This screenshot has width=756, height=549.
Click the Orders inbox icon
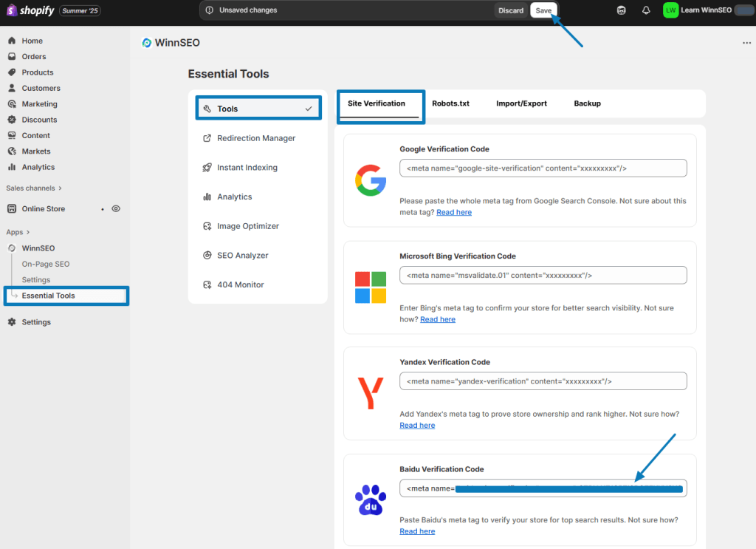pos(12,56)
